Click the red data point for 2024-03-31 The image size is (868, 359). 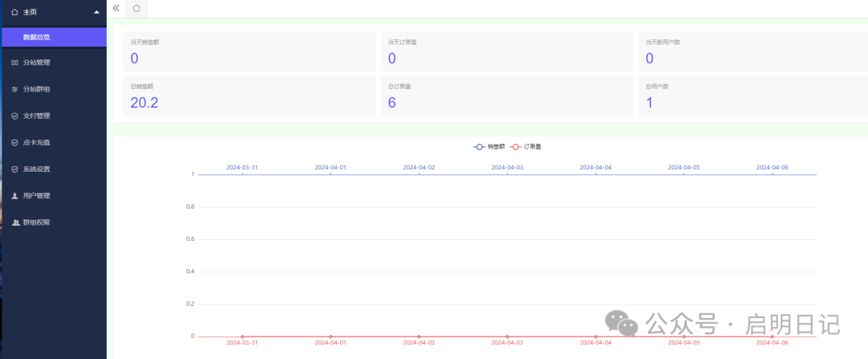point(242,337)
